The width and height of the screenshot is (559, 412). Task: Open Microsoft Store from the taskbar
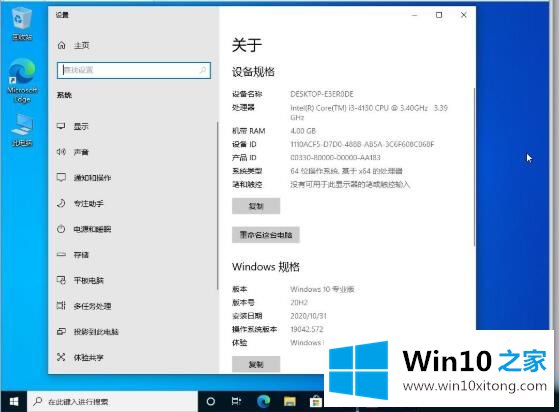pos(315,402)
